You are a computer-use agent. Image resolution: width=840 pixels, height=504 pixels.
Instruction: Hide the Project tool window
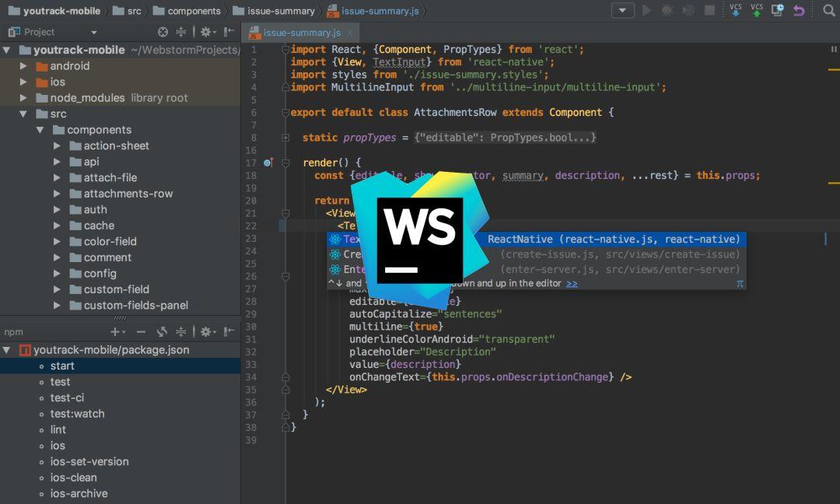tap(229, 32)
